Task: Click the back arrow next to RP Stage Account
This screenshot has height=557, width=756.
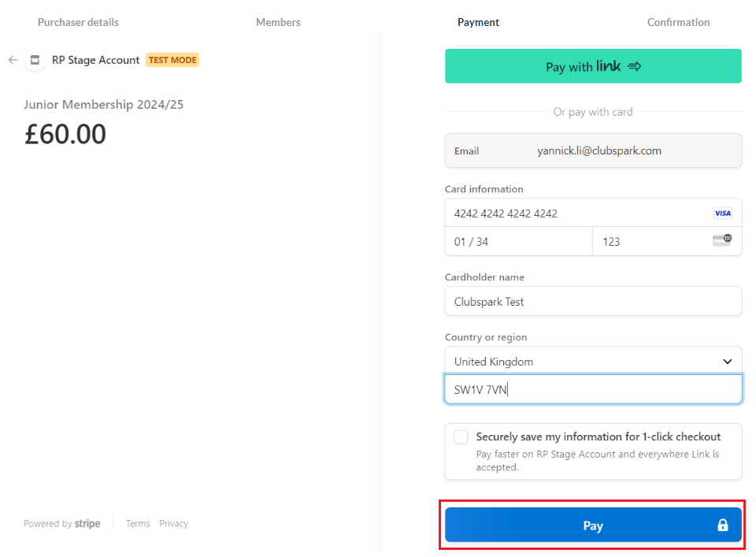Action: coord(13,60)
